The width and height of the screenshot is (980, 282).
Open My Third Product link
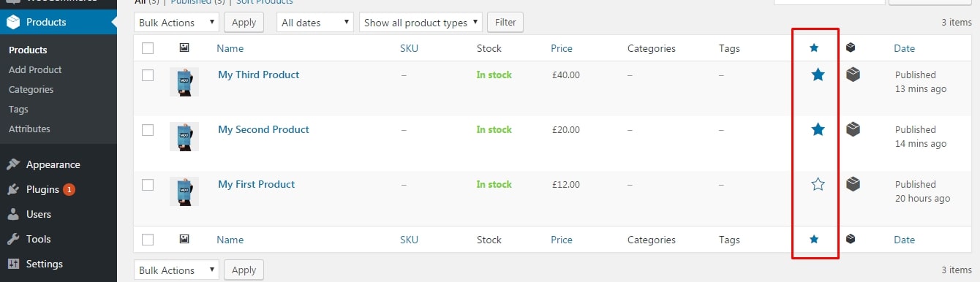point(258,75)
